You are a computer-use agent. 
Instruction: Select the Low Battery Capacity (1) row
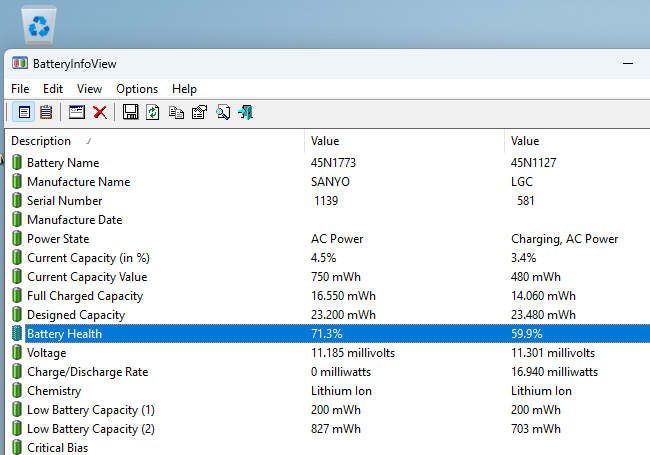(327, 410)
